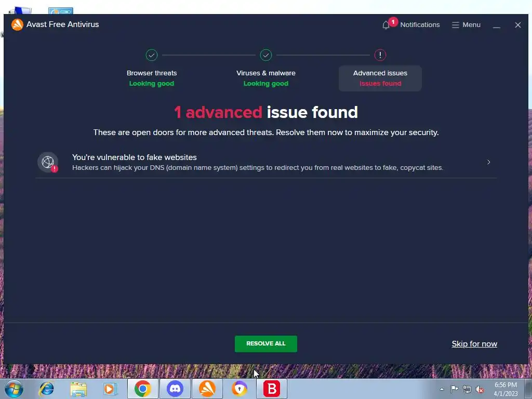
Task: Select the Browser threats checkmark step
Action: (152, 55)
